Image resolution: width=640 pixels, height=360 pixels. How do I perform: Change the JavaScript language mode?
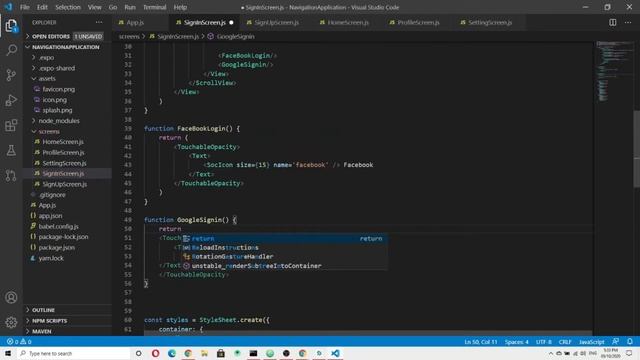(591, 342)
